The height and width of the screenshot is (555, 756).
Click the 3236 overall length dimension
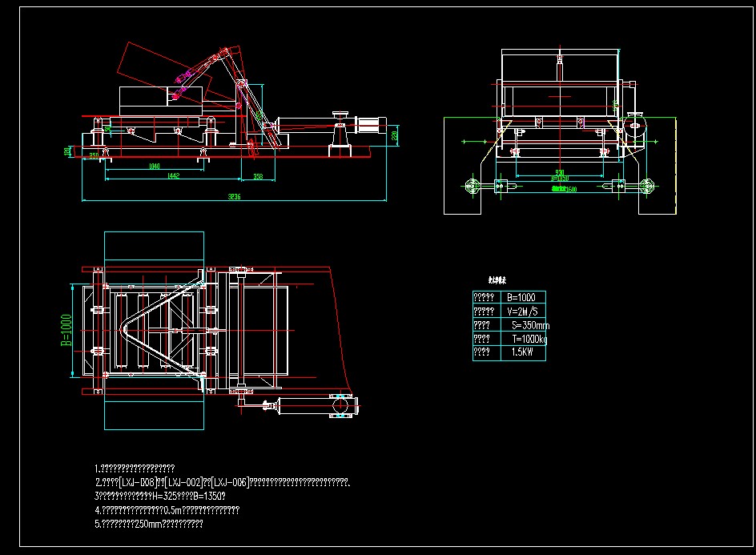click(234, 195)
